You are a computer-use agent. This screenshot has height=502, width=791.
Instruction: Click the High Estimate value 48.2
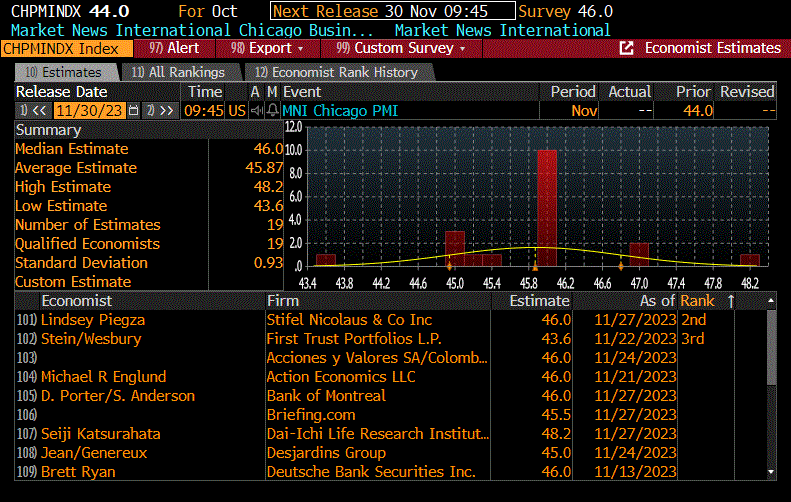268,187
